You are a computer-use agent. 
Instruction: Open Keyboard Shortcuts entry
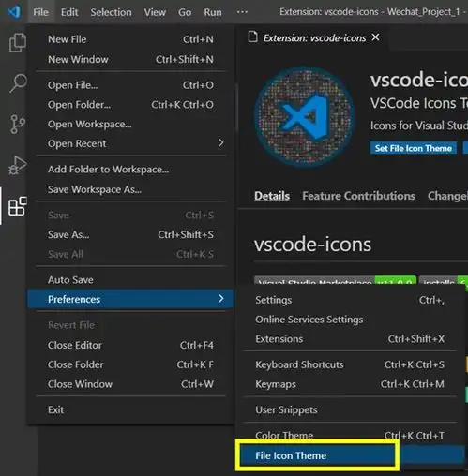350,364
